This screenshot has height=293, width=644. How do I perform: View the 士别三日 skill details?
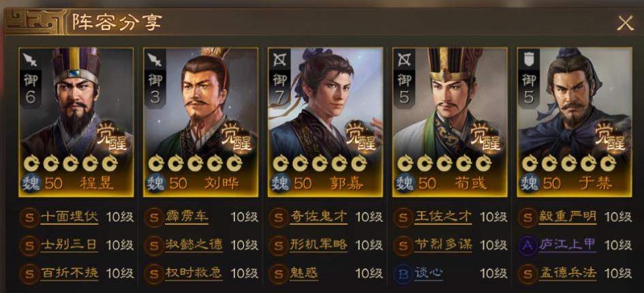[x=69, y=245]
